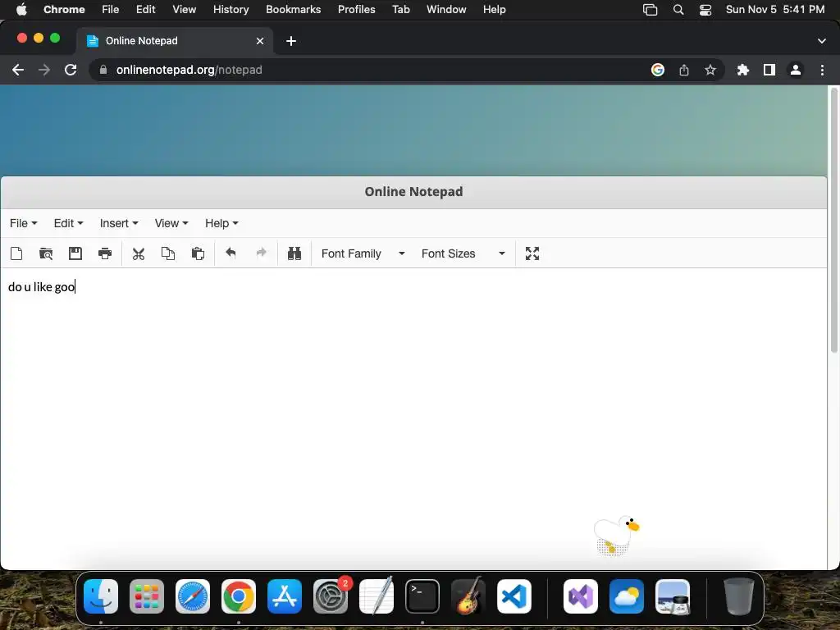Open the notepad File menu
Viewport: 840px width, 630px height.
[x=23, y=223]
